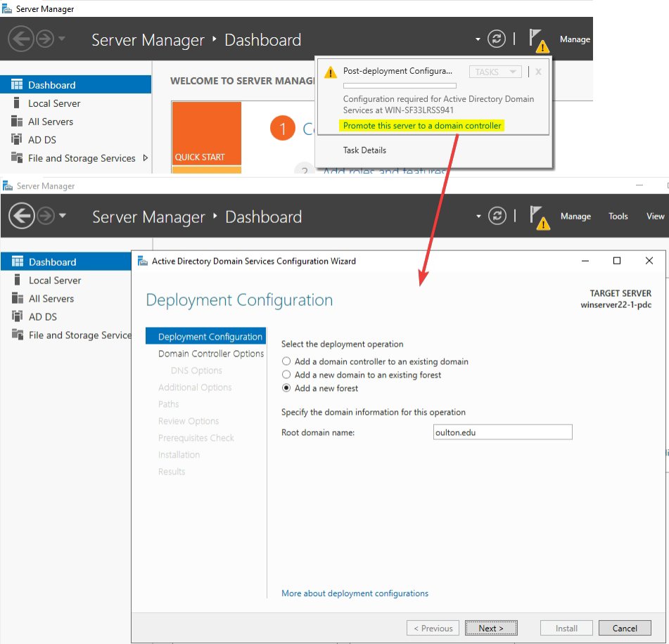Image resolution: width=669 pixels, height=644 pixels.
Task: Click the progress bar in Post-deployment notification
Action: point(399,86)
